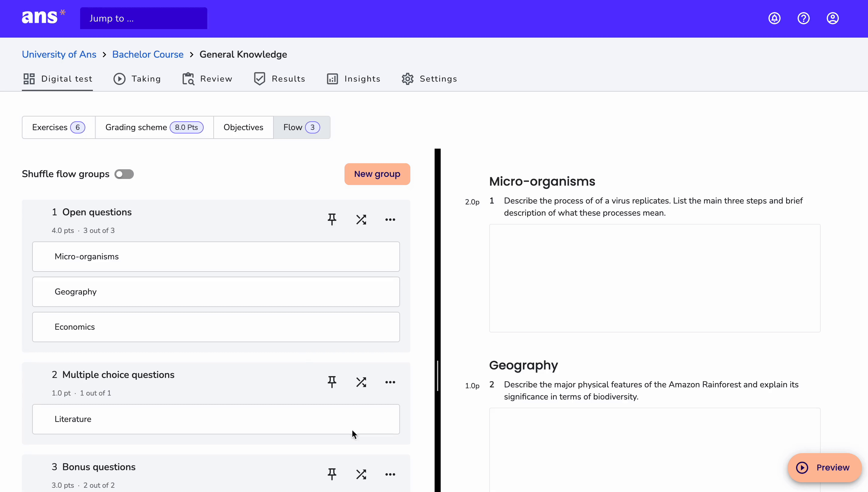Screen dimensions: 868x492
Task: Switch to the Grading scheme tab
Action: 154,127
